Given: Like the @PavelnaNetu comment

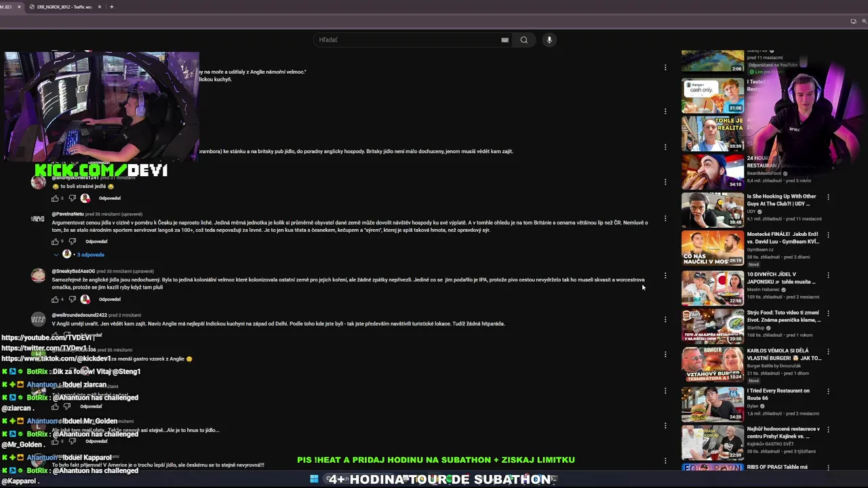Looking at the screenshot, I should point(55,241).
